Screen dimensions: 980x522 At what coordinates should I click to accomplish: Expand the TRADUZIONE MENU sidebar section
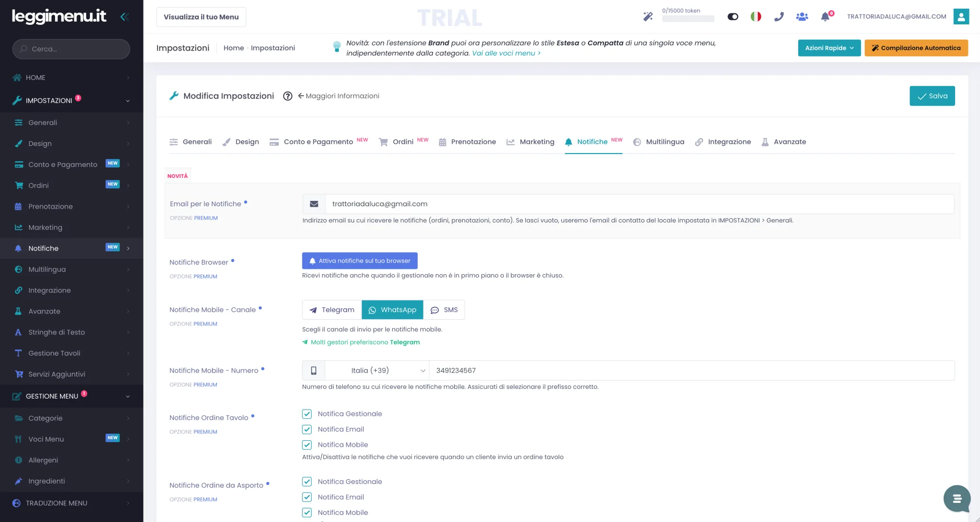(128, 503)
